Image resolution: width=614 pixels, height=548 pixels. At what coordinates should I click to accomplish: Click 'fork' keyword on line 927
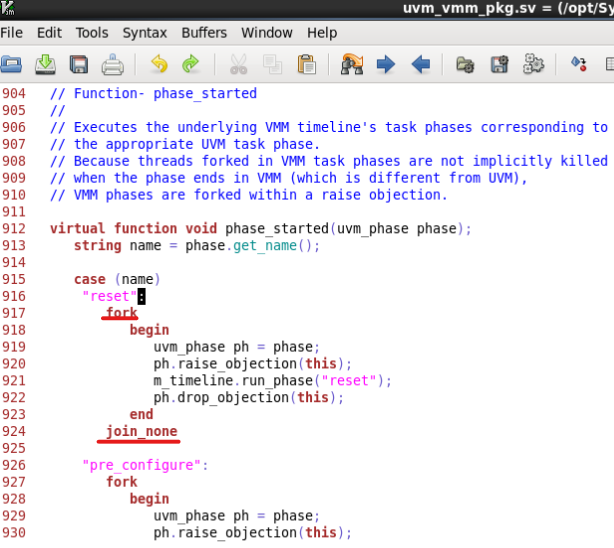click(x=122, y=482)
